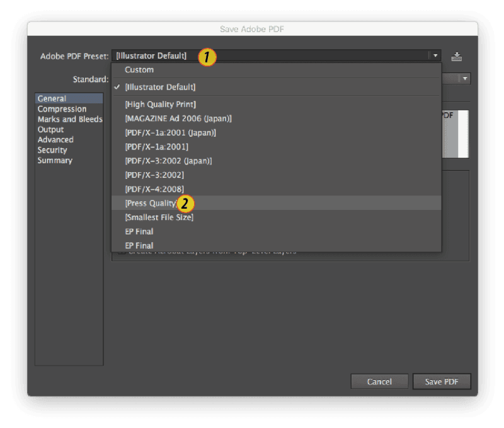504x428 pixels.
Task: Show the Summary section
Action: click(x=55, y=160)
